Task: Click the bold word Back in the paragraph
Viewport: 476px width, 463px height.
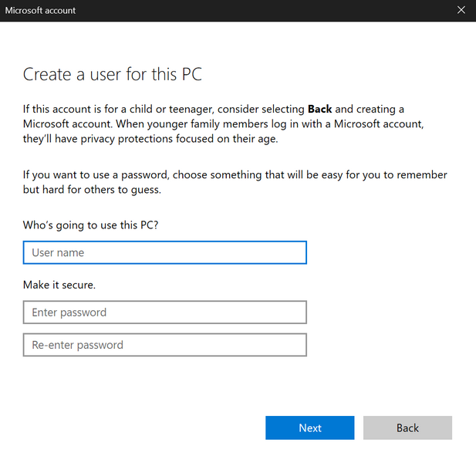Action: coord(319,110)
